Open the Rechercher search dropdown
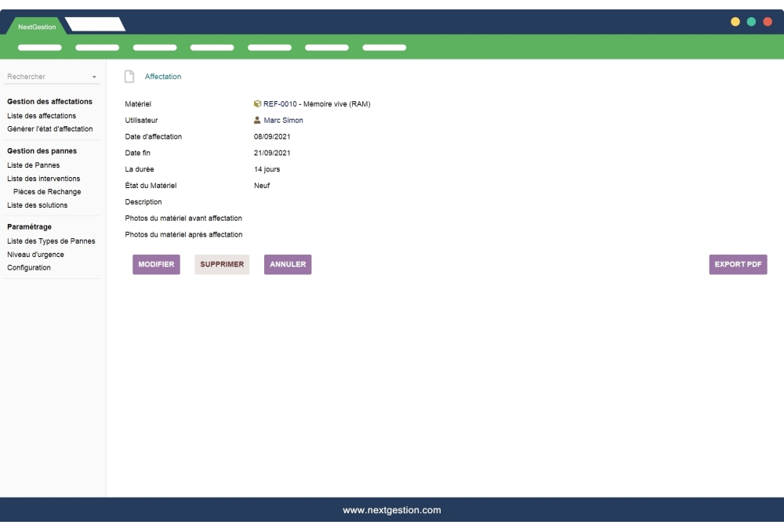 point(93,76)
